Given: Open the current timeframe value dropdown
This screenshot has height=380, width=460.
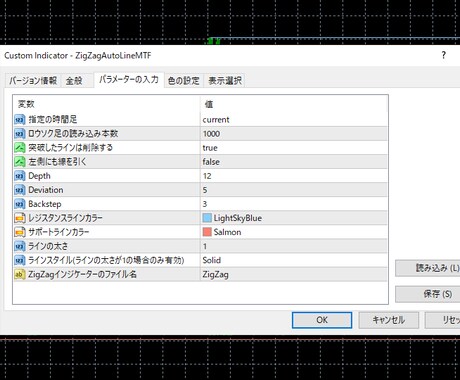Looking at the screenshot, I should 293,119.
